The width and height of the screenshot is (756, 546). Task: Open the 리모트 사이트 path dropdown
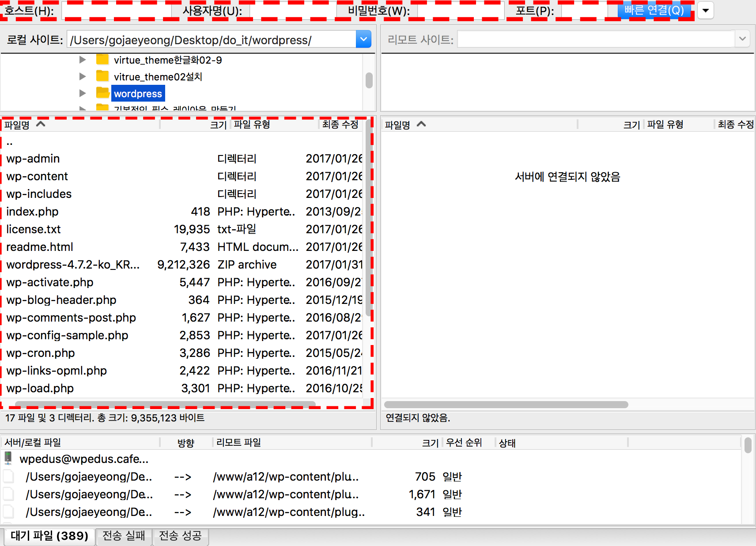743,39
